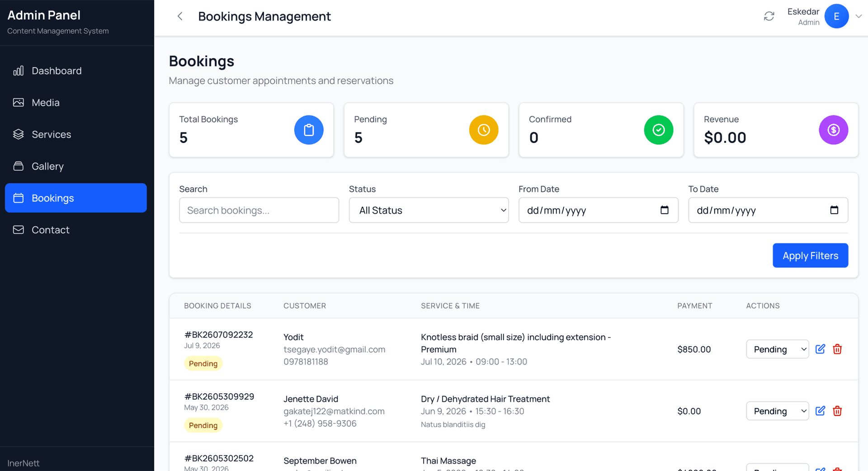Select the Bookings menu entry
The height and width of the screenshot is (471, 868).
pos(76,198)
